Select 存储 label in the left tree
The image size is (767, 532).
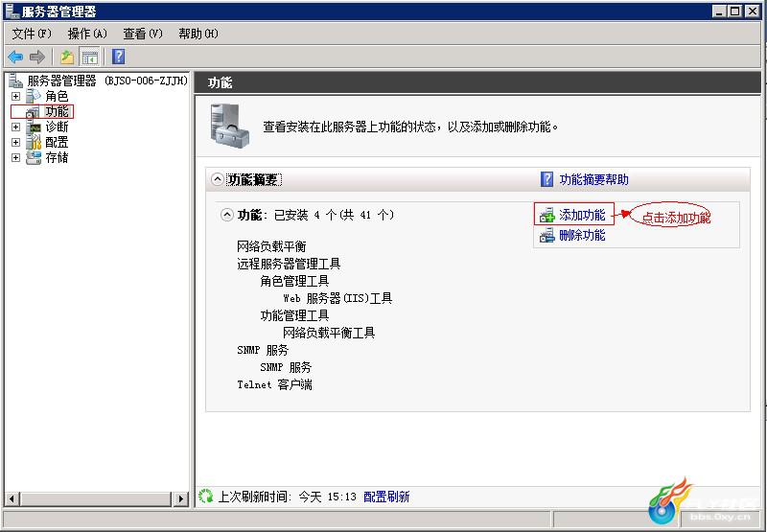57,157
